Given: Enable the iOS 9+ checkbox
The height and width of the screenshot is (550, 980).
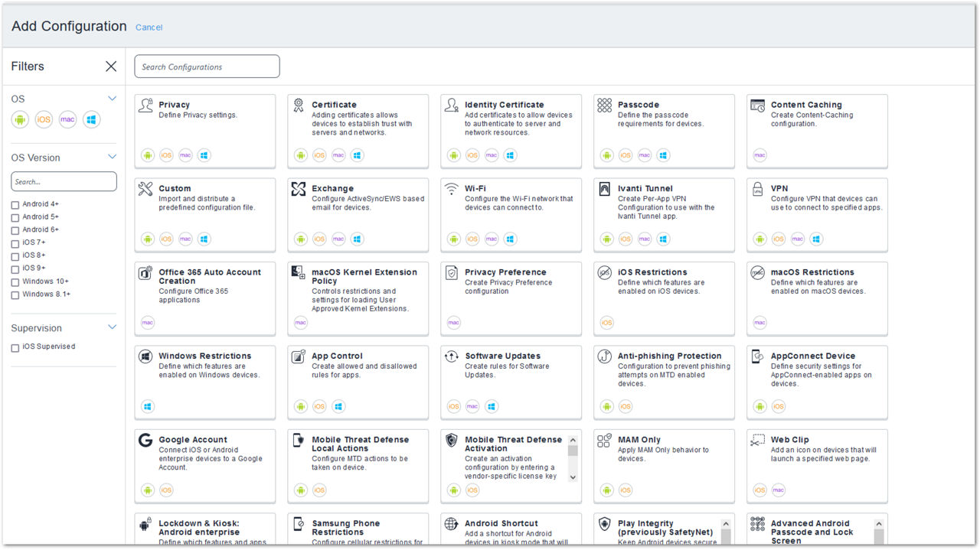Looking at the screenshot, I should (x=15, y=269).
